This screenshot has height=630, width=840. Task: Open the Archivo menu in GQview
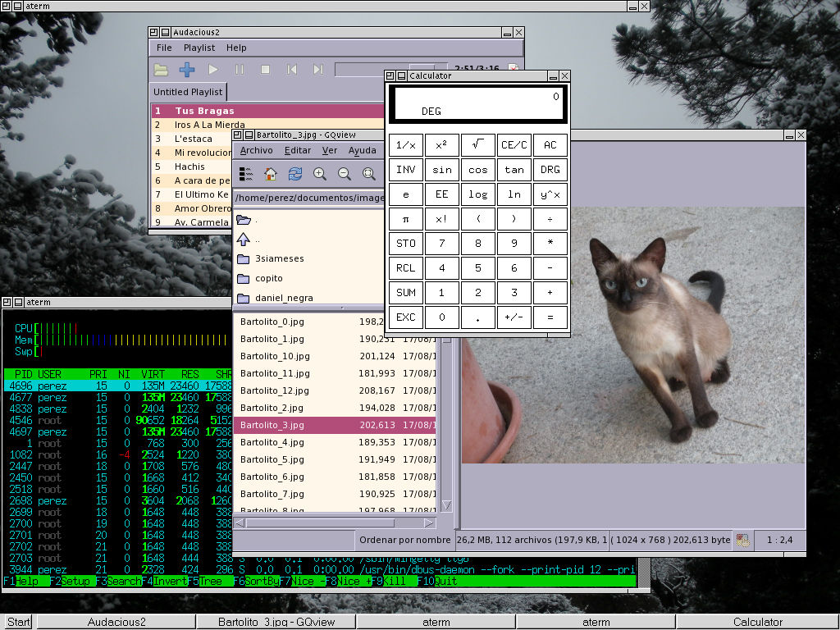(x=257, y=151)
